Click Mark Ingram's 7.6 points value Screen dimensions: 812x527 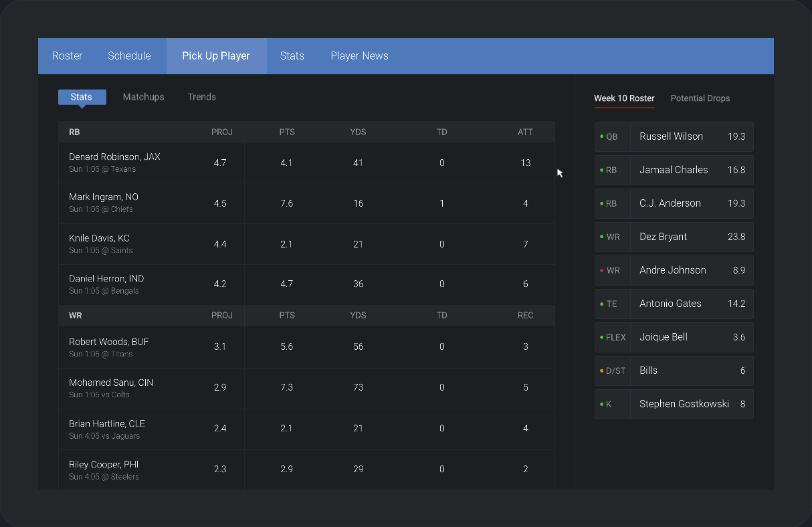pos(287,203)
